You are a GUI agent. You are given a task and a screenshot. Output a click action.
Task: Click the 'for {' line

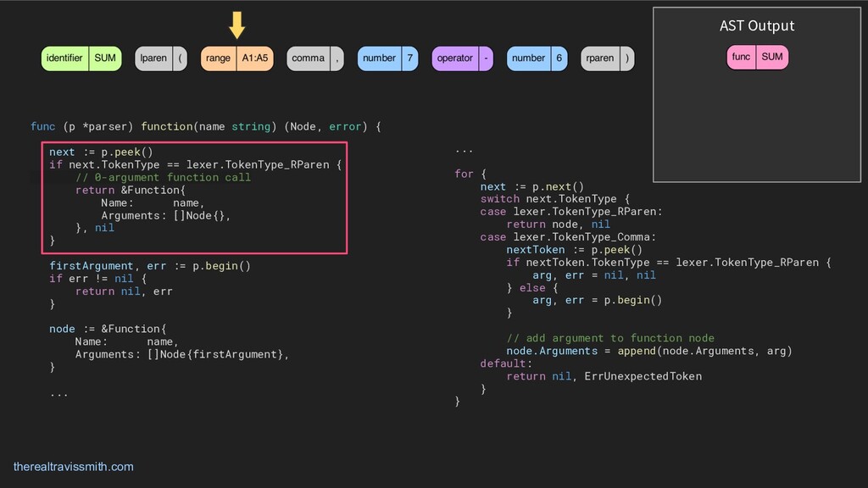tap(470, 174)
